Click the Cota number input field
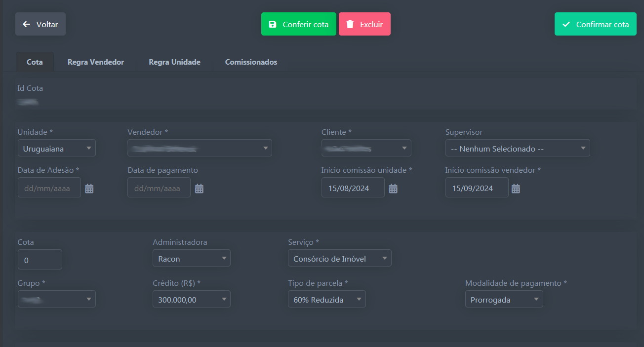 pos(40,260)
